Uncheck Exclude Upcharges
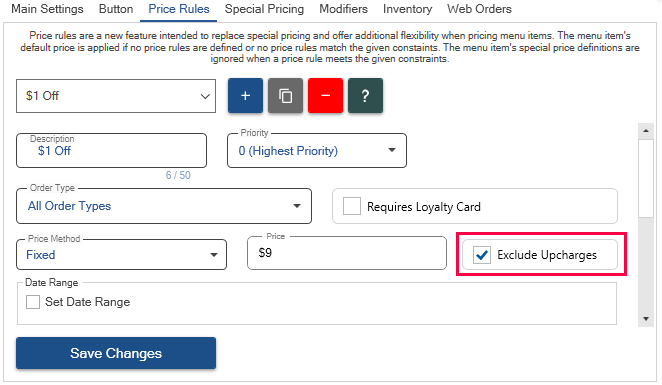This screenshot has width=662, height=385. 482,255
